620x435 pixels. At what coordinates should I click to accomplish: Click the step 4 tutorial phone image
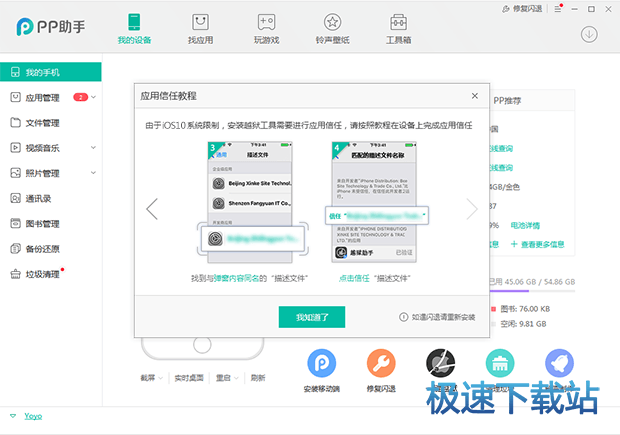point(374,202)
